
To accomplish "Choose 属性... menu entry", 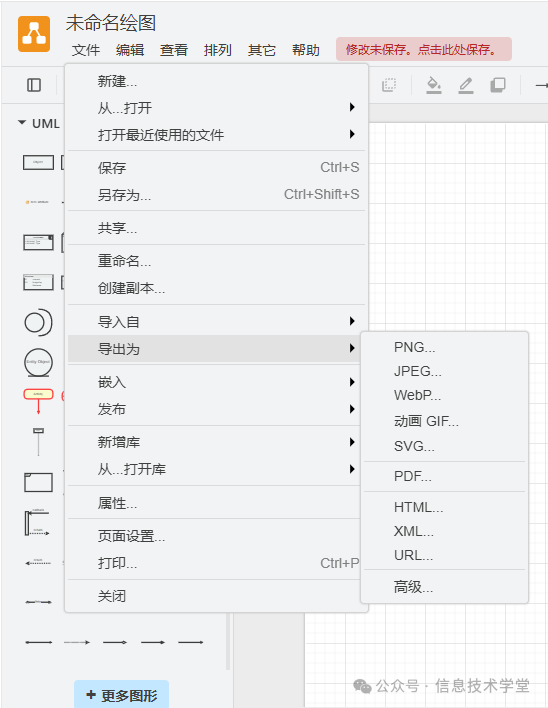I will [216, 503].
